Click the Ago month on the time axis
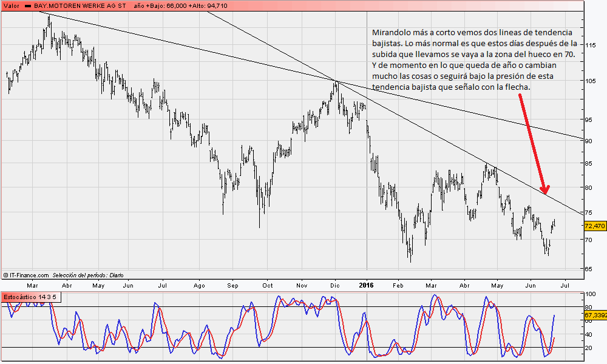This screenshot has width=607, height=364. click(199, 284)
